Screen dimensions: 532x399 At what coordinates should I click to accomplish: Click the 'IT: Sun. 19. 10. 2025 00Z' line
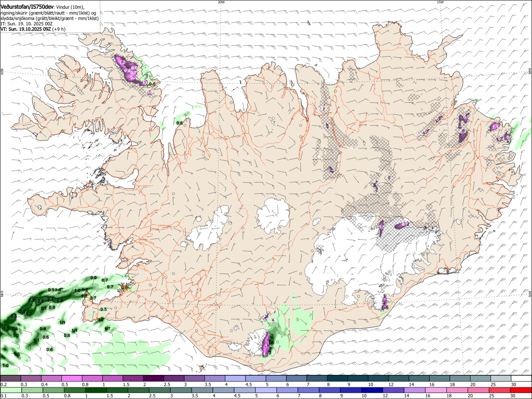click(27, 24)
